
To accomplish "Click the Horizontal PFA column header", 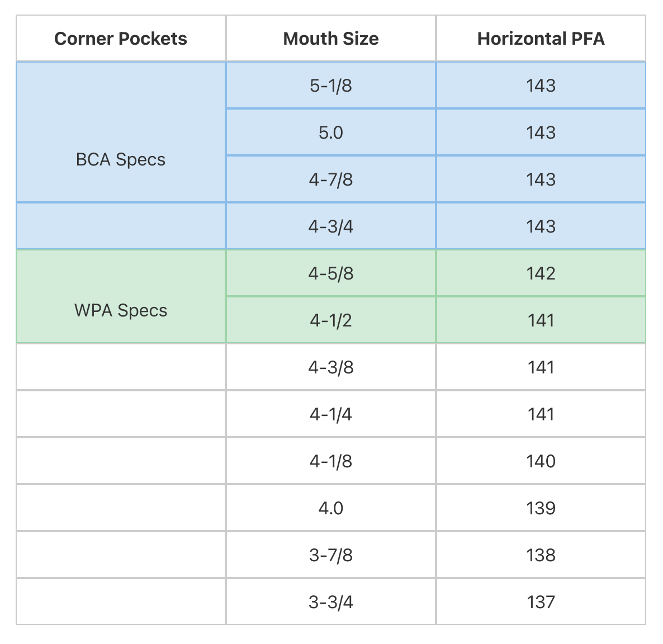I will pyautogui.click(x=541, y=39).
